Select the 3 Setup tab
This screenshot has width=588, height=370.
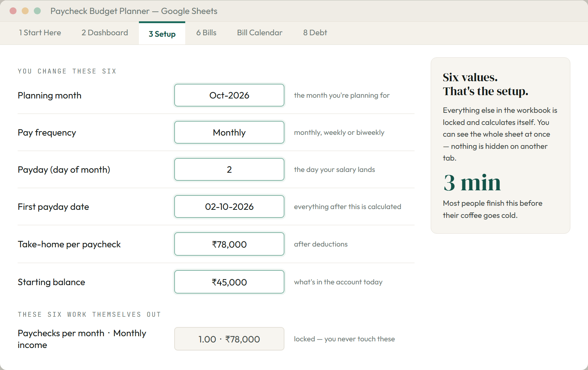pyautogui.click(x=162, y=34)
